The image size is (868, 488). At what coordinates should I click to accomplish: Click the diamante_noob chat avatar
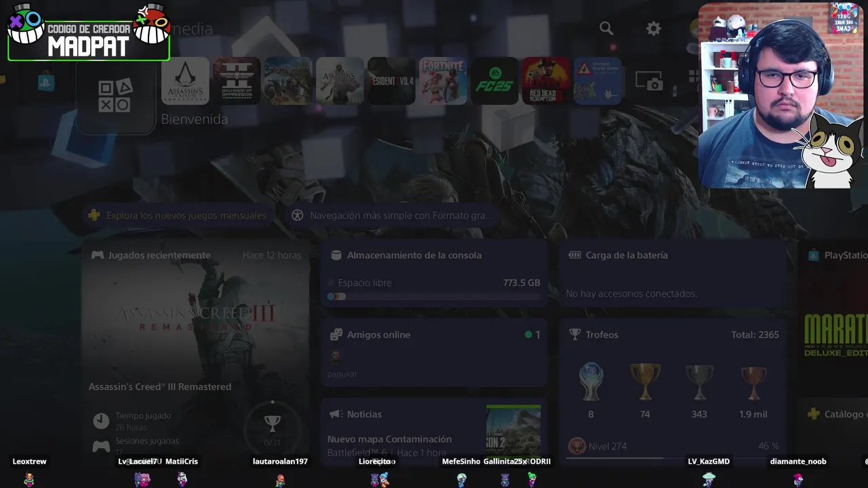pyautogui.click(x=798, y=480)
